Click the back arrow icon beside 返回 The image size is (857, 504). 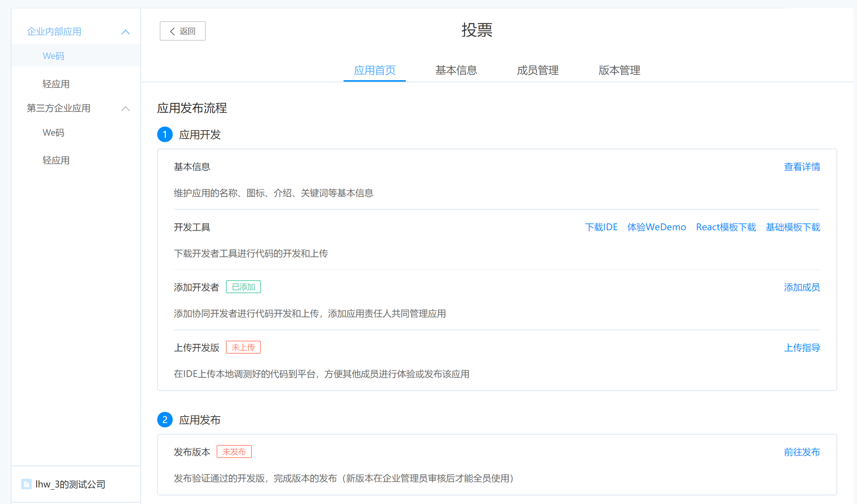pos(172,31)
